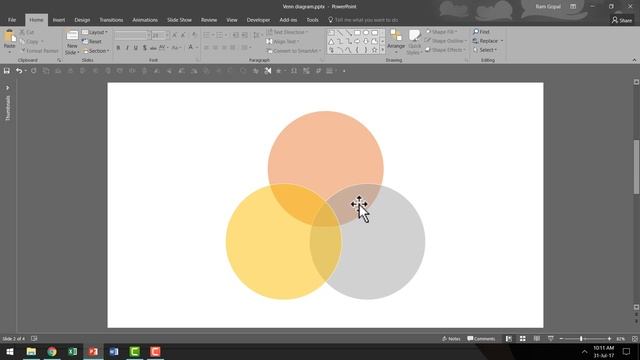Click the Reset slide button
Viewport: 640px width, 360px height.
coord(92,42)
